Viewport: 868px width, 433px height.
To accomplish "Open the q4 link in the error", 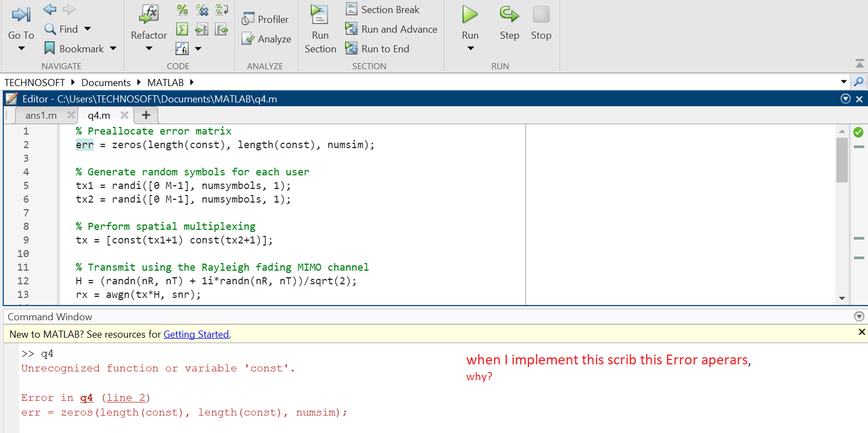I will pyautogui.click(x=87, y=398).
